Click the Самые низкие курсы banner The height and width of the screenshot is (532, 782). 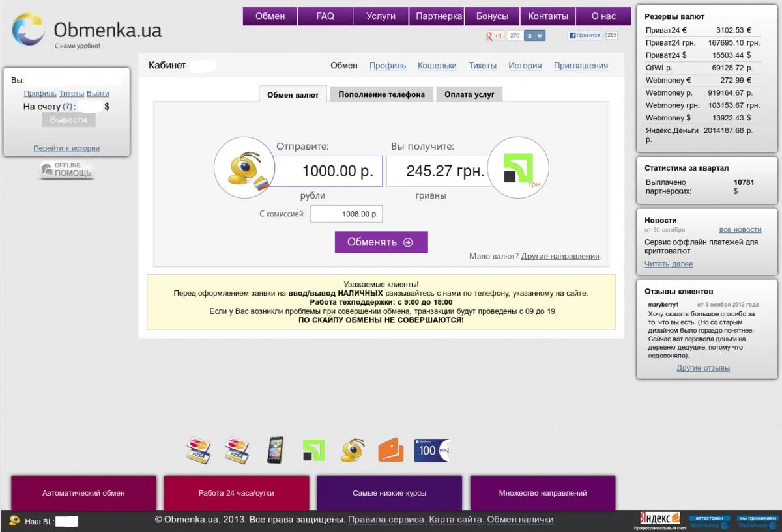tap(389, 493)
